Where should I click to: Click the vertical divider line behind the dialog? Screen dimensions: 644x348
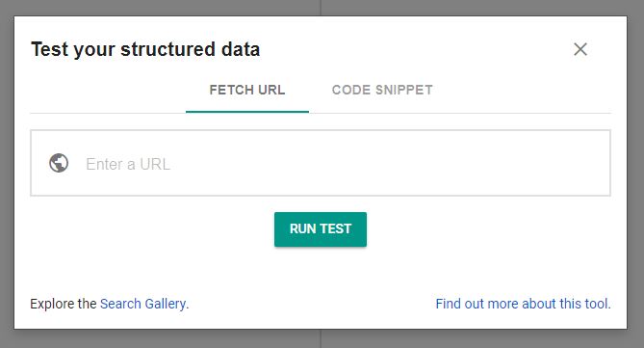point(321,8)
